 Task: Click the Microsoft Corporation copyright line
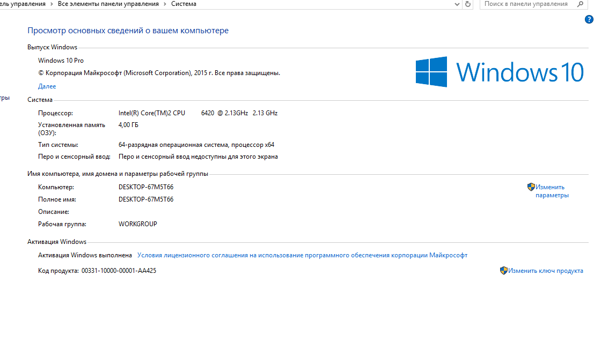pos(159,73)
